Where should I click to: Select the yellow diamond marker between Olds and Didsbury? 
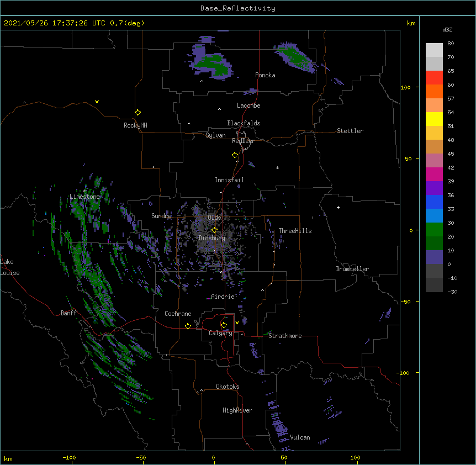214,230
